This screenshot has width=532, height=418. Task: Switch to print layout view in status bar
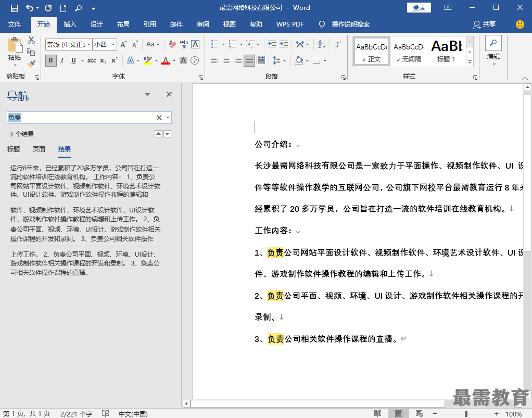(x=399, y=414)
